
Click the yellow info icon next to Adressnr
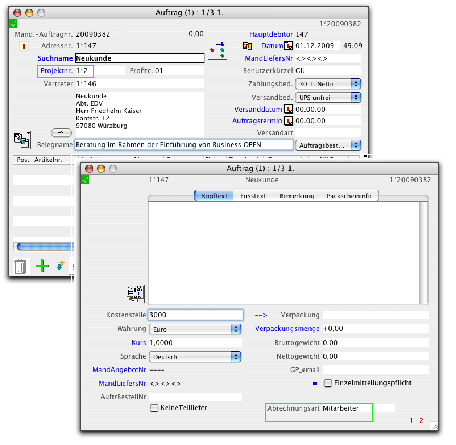pos(24,46)
